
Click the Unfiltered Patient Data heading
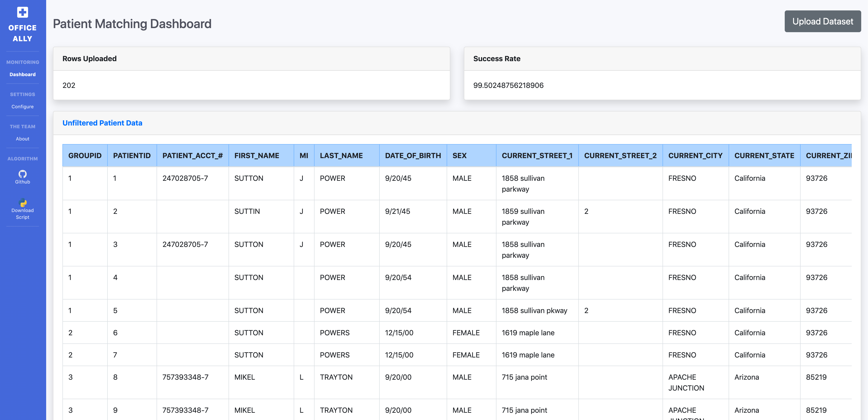pos(102,123)
